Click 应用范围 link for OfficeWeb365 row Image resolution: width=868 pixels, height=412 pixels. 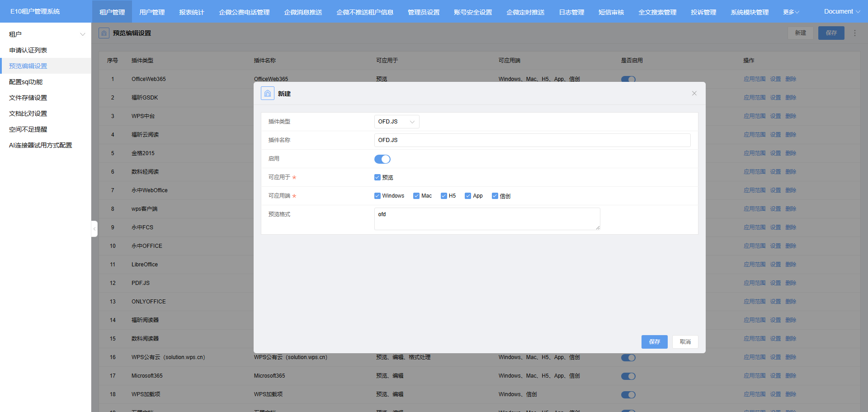[755, 79]
